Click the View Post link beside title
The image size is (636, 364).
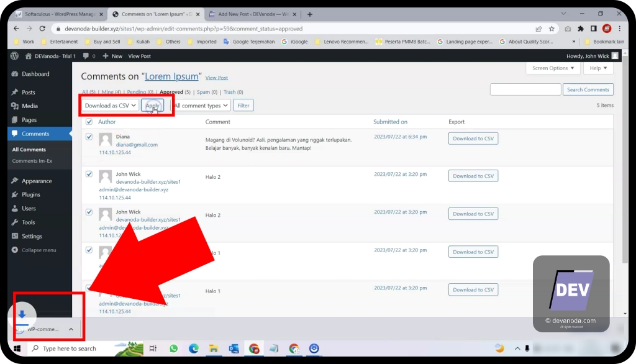[217, 78]
